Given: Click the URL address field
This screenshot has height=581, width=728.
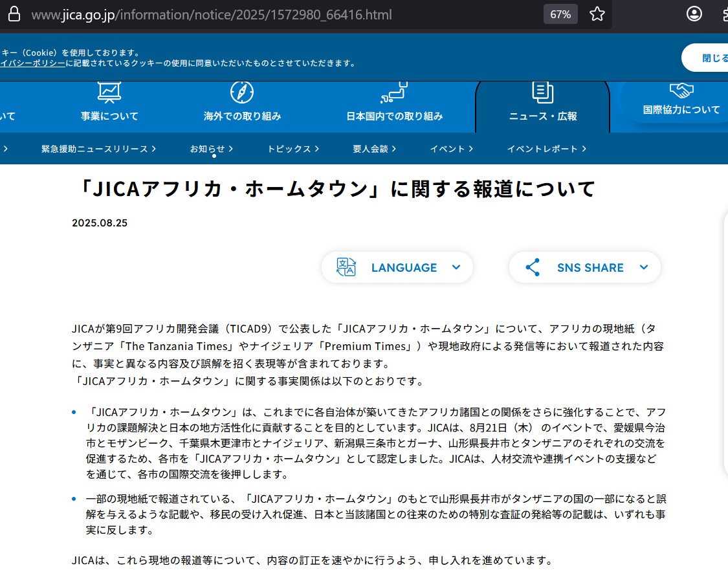Looking at the screenshot, I should (x=259, y=14).
